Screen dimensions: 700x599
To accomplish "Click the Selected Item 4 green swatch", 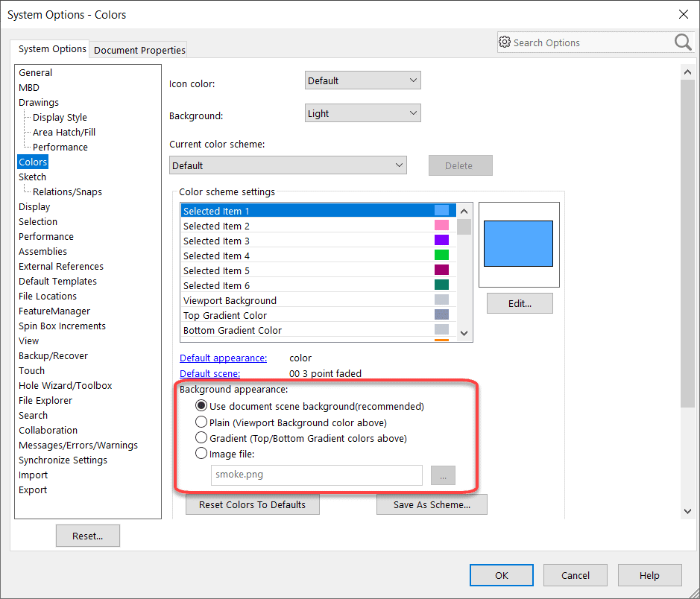I will 441,255.
